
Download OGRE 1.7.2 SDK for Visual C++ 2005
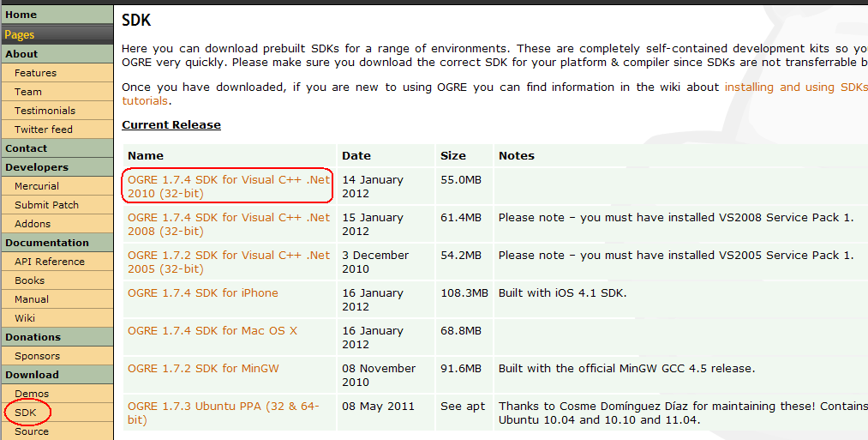pyautogui.click(x=229, y=262)
